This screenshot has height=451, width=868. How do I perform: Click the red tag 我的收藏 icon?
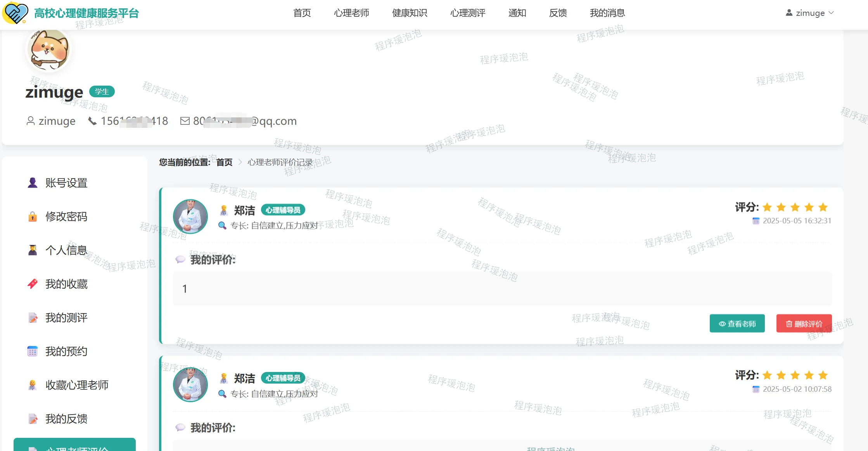click(33, 284)
